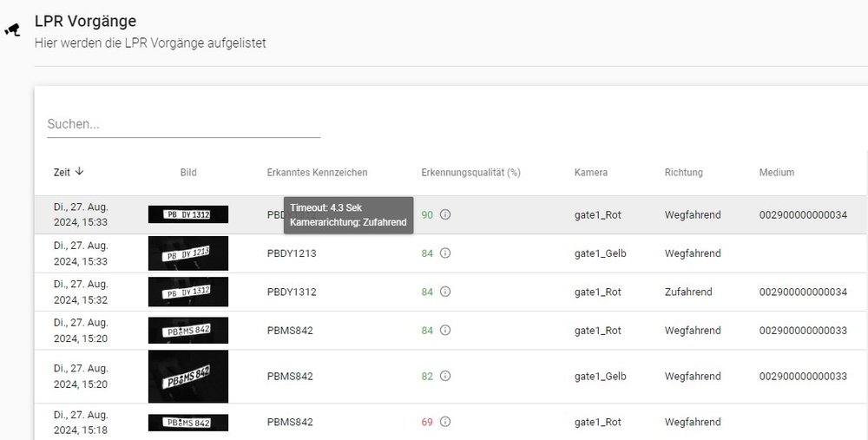Open plate thumbnail in the 15:18 row
The image size is (868, 440).
(188, 423)
